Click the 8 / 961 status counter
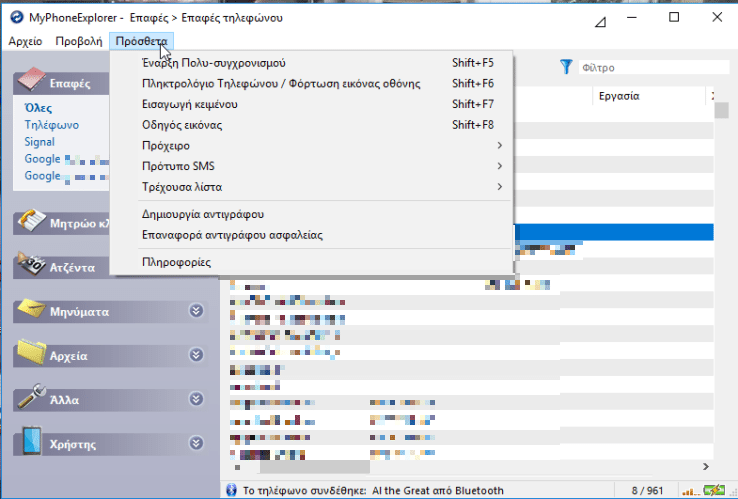Viewport: 738px width, 499px height. click(647, 491)
